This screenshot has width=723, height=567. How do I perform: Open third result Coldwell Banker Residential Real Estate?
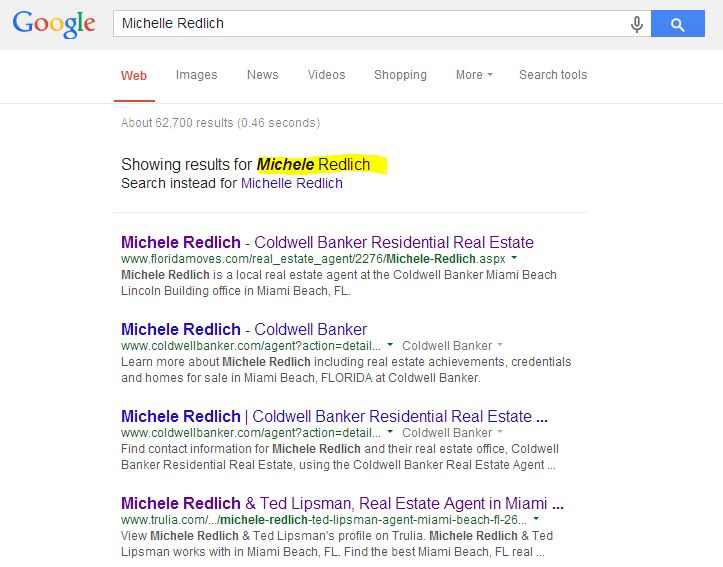tap(334, 416)
